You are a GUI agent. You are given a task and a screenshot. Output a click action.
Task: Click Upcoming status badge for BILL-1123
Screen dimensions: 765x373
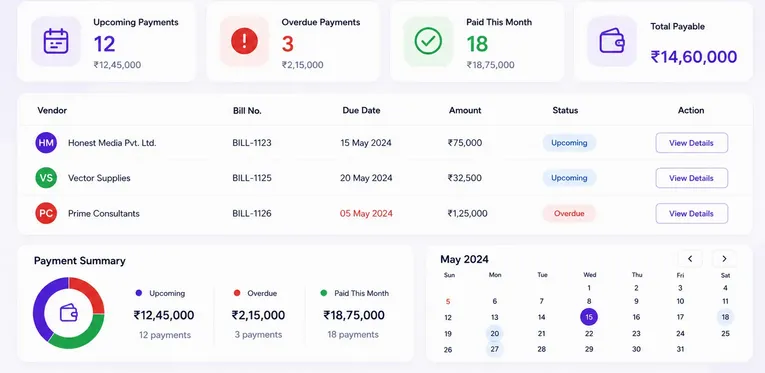click(569, 143)
